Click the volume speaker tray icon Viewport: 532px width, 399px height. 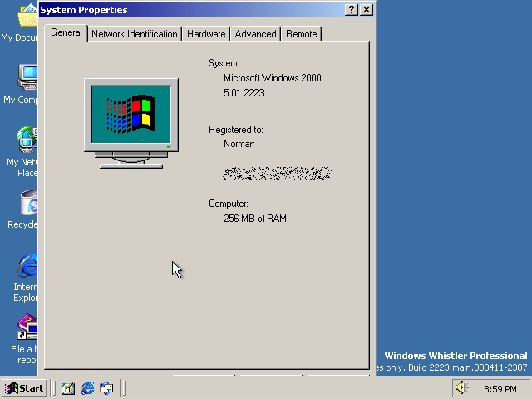coord(462,388)
